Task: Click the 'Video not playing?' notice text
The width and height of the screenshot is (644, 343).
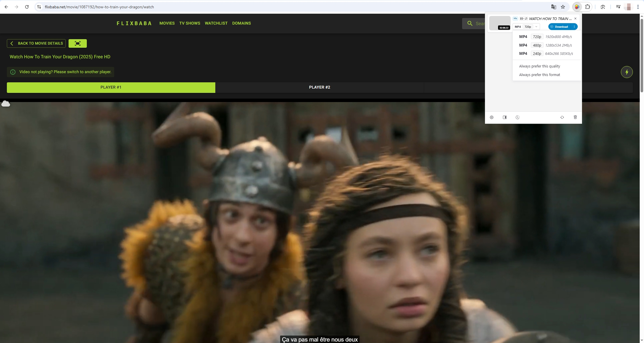Action: pos(65,72)
